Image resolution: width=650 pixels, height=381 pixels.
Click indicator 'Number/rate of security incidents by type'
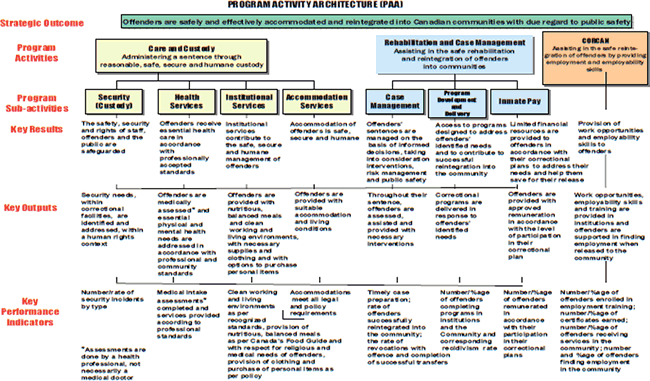pyautogui.click(x=112, y=299)
